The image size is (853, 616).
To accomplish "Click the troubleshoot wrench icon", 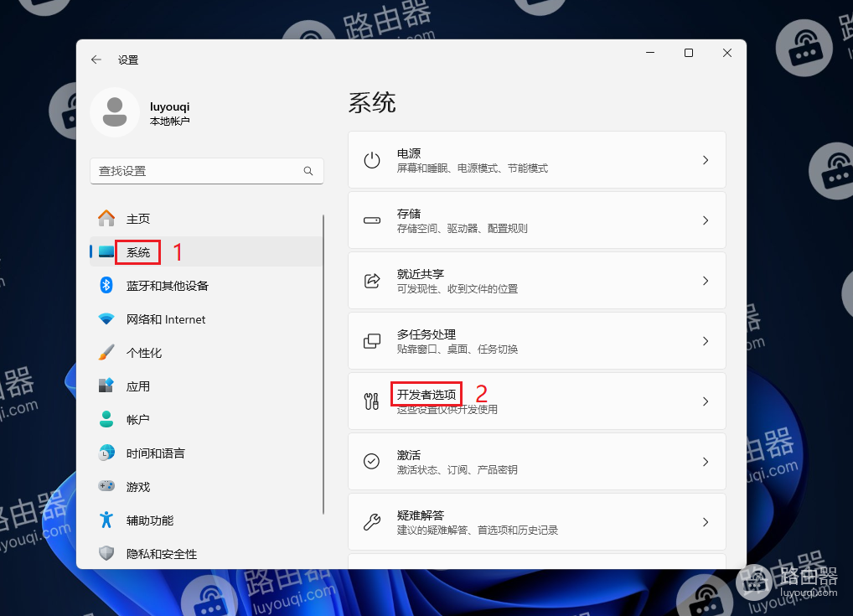I will point(372,522).
